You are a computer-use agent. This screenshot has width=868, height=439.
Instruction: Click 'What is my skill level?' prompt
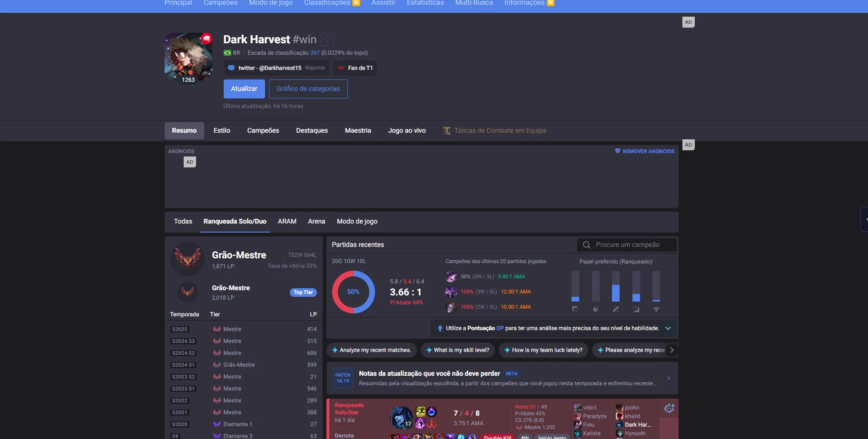pos(458,350)
